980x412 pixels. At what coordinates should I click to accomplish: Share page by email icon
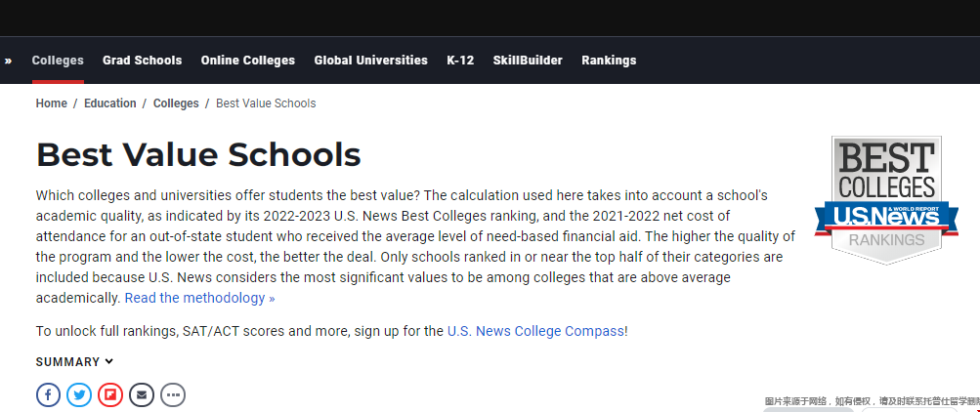pos(142,395)
